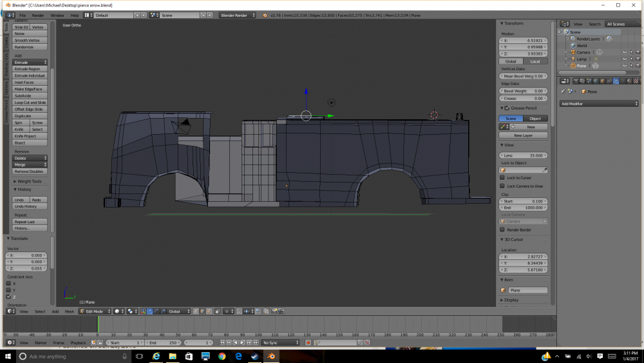Enable the Render Border checkbox
644x363 pixels.
[x=502, y=230]
